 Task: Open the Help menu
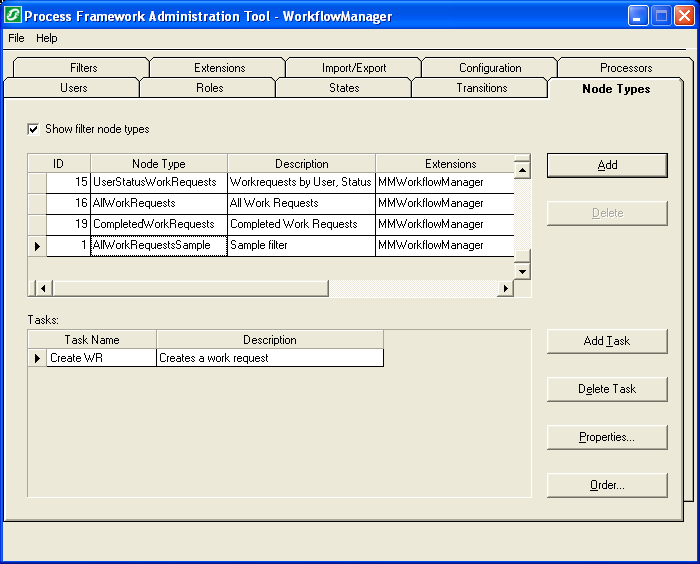click(47, 38)
